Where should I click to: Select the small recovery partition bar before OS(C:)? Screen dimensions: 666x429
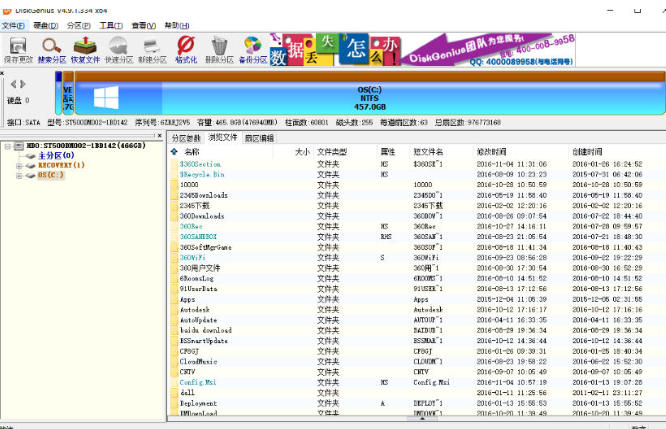68,93
